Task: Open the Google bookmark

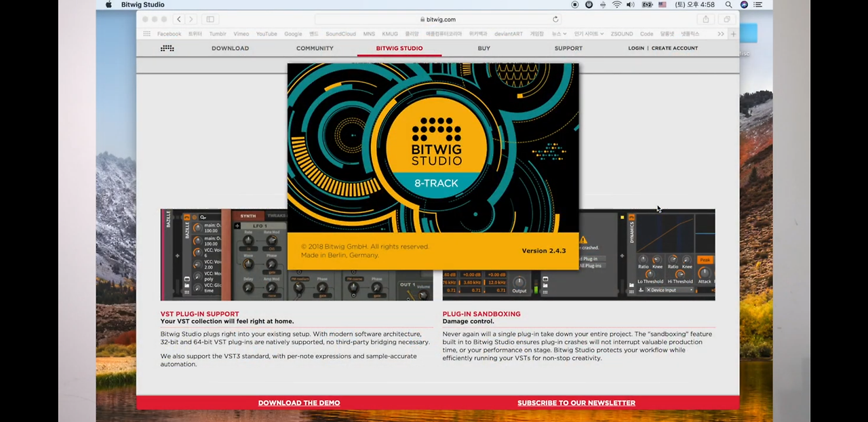Action: [293, 34]
